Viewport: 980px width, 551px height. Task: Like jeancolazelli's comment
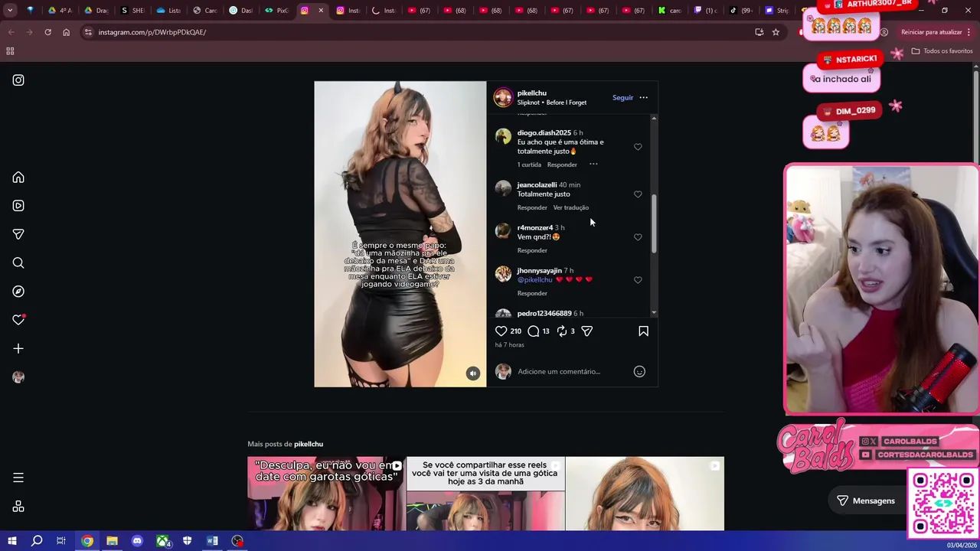coord(638,194)
